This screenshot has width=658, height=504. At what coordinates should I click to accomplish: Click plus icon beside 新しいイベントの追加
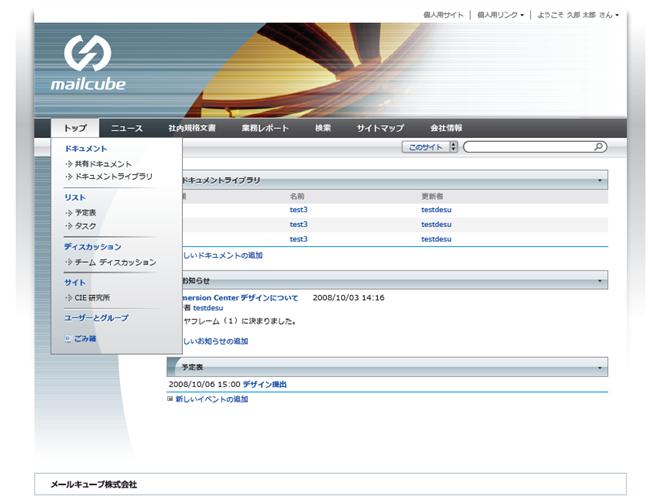point(170,399)
